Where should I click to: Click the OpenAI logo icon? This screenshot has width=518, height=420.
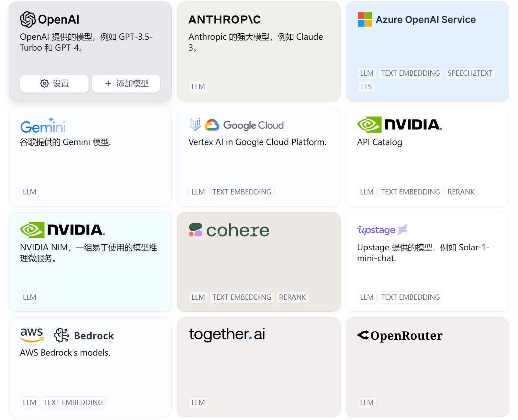[x=28, y=19]
